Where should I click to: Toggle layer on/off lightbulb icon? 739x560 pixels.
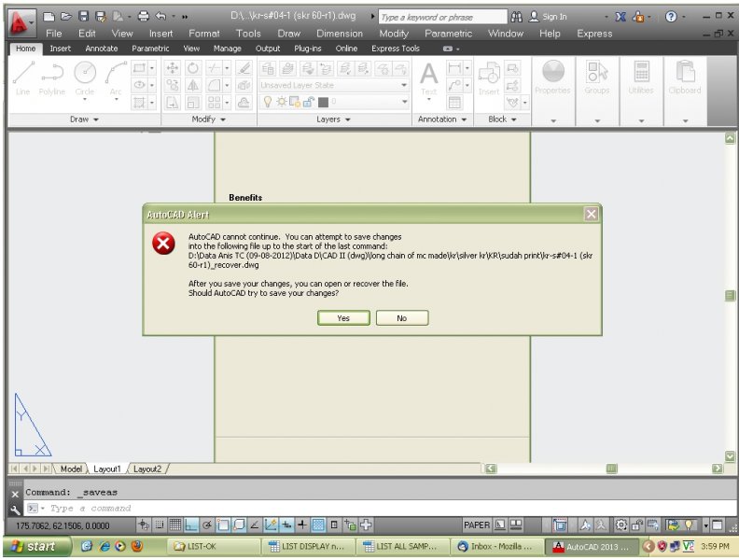click(x=268, y=102)
